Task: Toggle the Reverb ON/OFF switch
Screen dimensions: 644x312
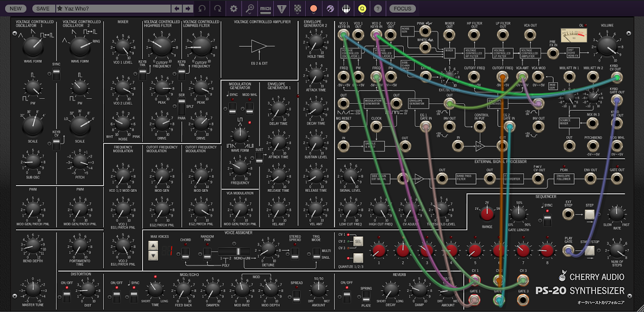Action: 347,297
